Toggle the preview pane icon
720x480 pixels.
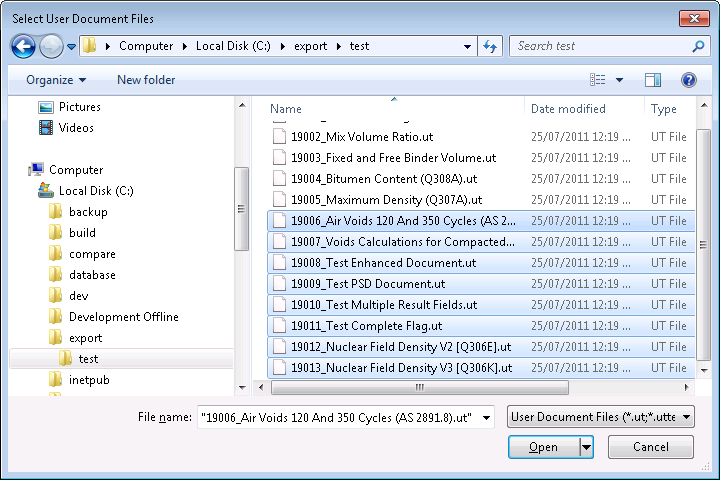point(653,80)
